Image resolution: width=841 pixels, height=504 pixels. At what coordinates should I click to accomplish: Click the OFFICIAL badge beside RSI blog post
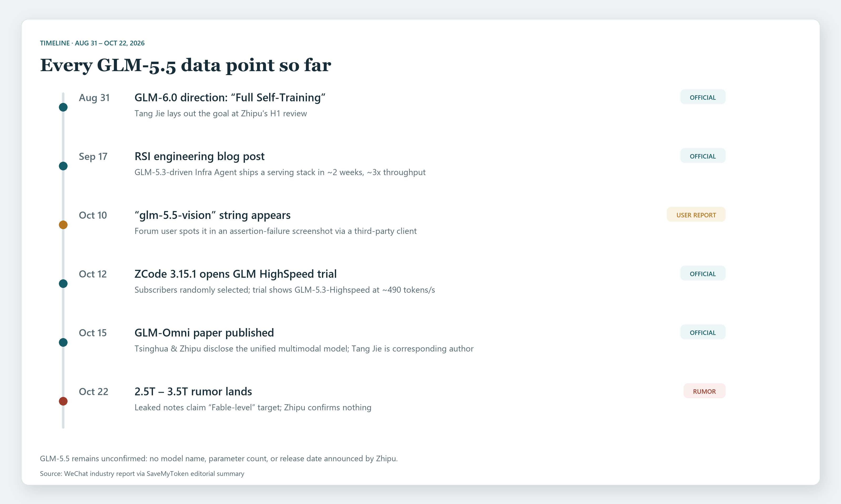(x=703, y=156)
